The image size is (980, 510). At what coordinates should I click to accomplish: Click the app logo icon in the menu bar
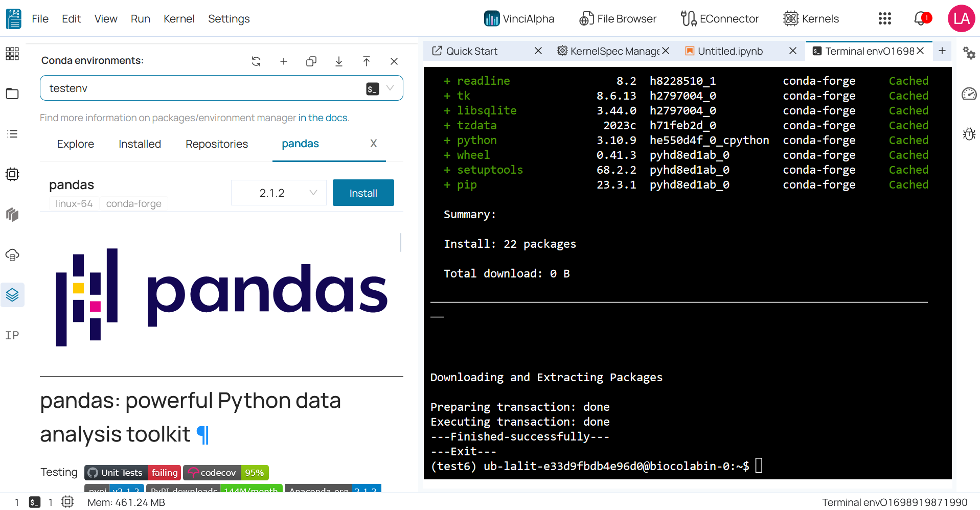14,19
